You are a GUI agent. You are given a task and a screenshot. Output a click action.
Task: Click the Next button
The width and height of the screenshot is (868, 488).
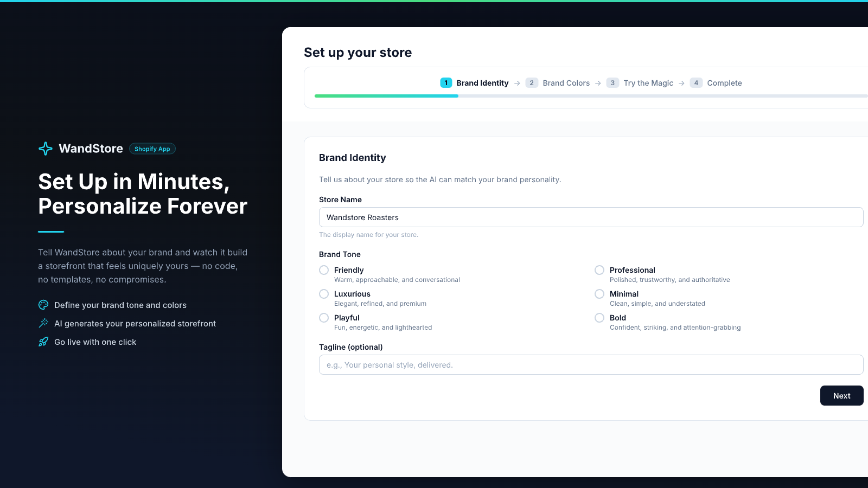[x=841, y=396]
